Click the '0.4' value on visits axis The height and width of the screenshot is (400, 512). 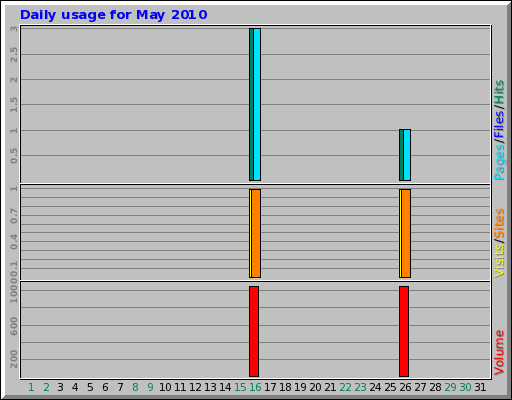point(14,242)
